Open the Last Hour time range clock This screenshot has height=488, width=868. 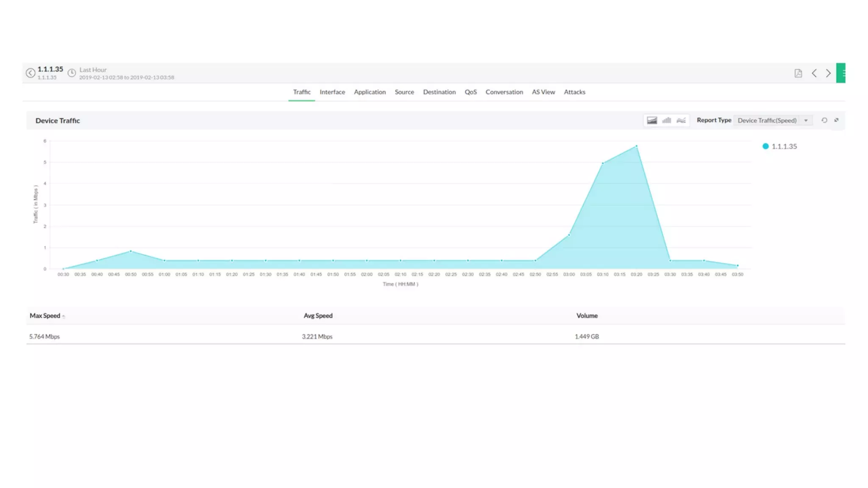(x=72, y=73)
